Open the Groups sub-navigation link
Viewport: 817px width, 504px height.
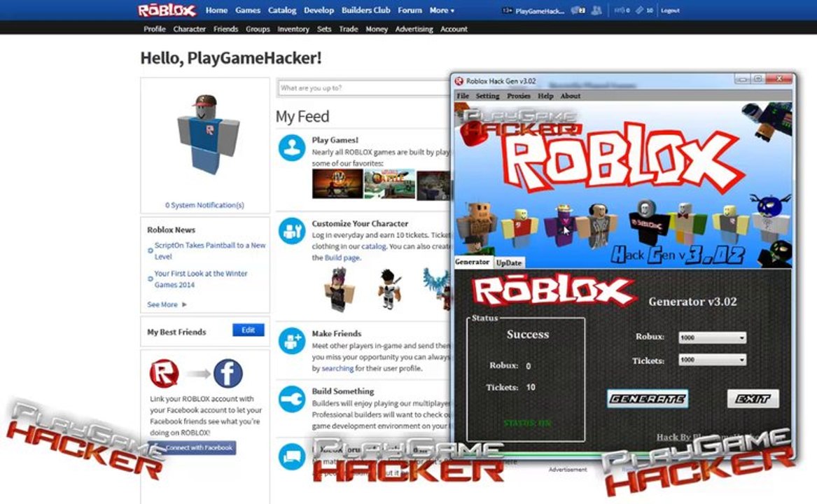click(x=258, y=29)
